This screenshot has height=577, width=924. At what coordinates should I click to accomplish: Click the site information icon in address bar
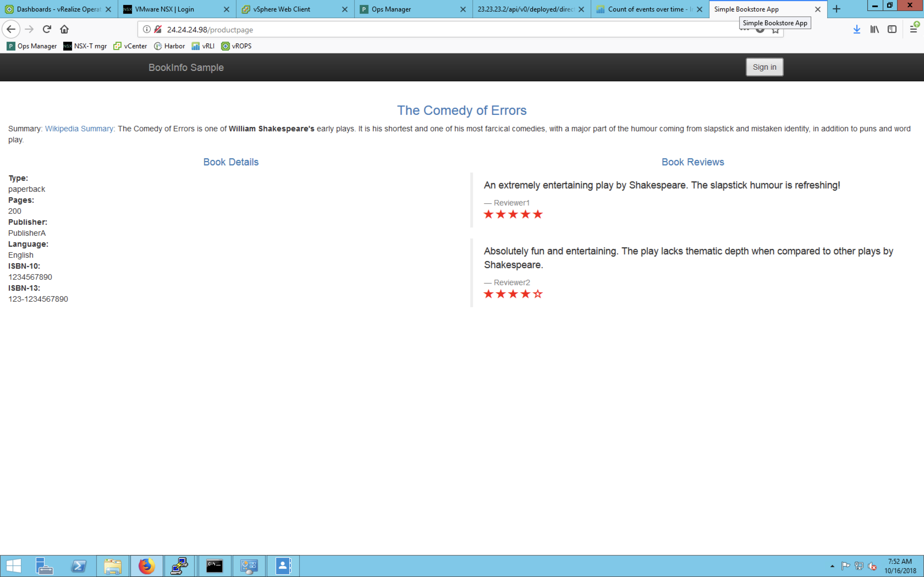[x=147, y=29]
